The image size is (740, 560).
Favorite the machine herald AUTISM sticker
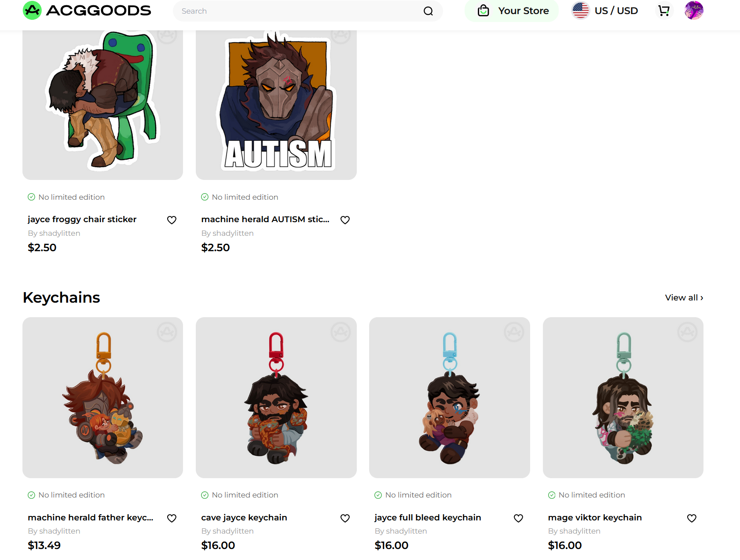tap(345, 220)
